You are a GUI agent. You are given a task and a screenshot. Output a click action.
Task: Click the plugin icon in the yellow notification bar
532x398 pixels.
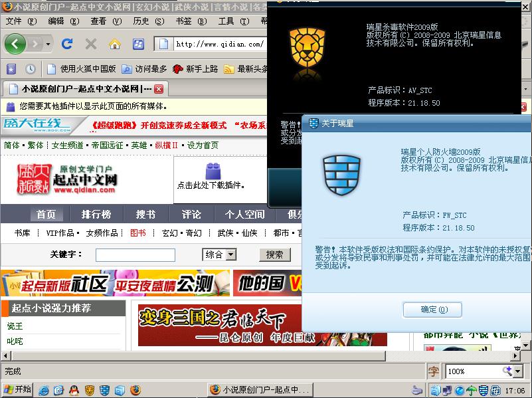point(11,106)
